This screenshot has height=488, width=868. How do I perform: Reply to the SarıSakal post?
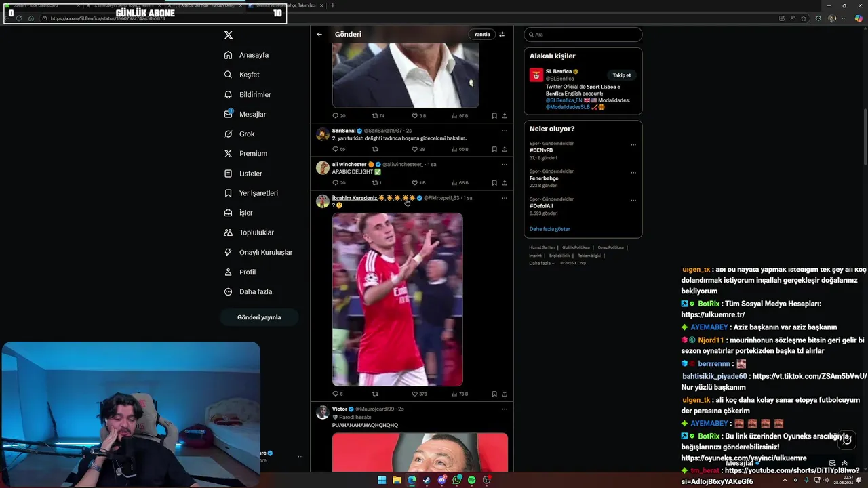pos(335,149)
